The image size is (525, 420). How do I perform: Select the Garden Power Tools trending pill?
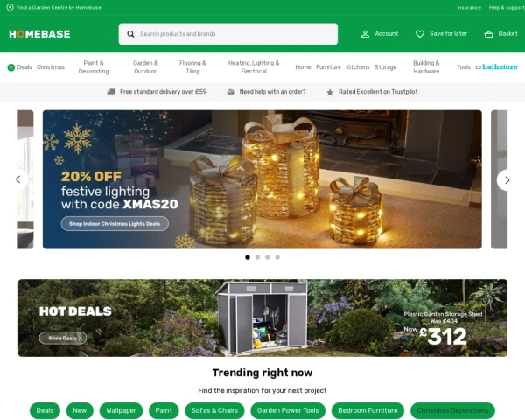click(288, 410)
